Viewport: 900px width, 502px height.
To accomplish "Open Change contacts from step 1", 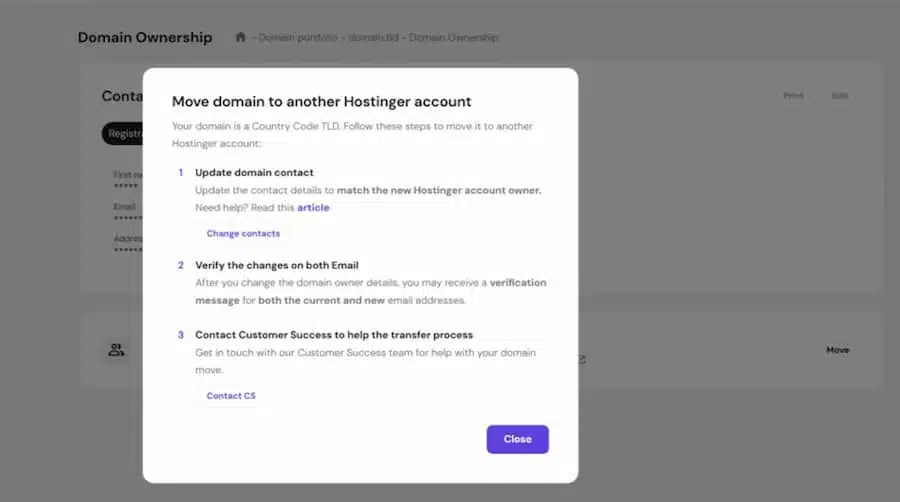I will coord(243,233).
